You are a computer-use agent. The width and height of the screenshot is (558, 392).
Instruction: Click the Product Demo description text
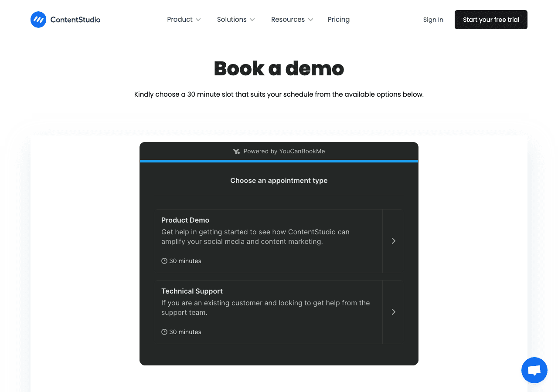click(x=255, y=237)
